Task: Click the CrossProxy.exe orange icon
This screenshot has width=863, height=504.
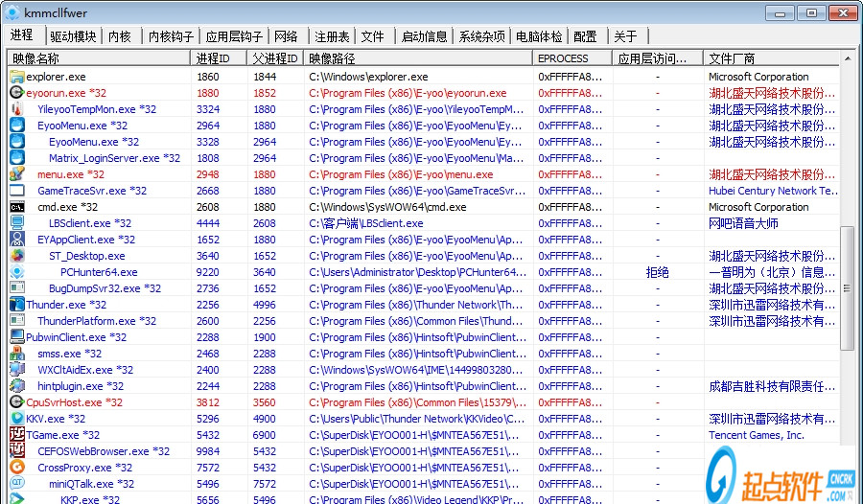Action: pyautogui.click(x=17, y=468)
